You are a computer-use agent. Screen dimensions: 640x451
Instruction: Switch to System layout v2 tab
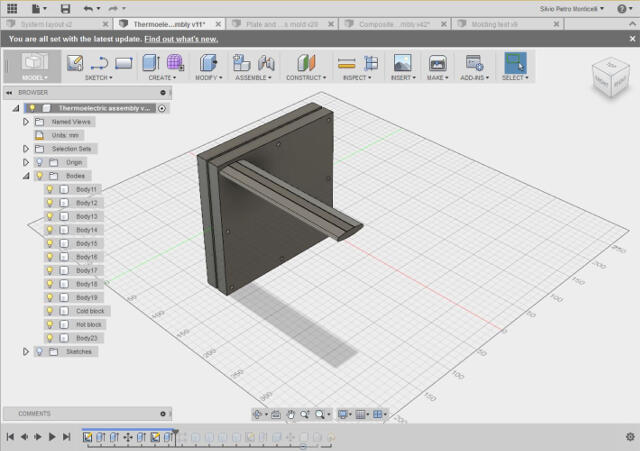tap(46, 24)
